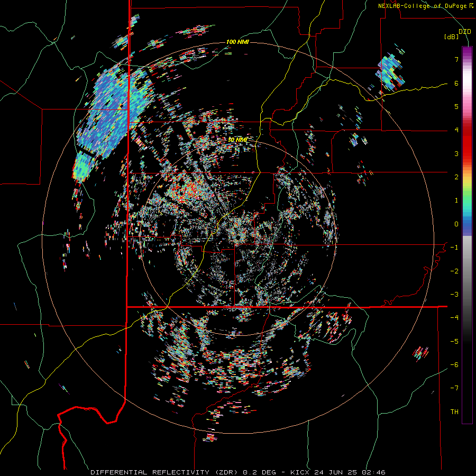
Task: Click the -5 value on the color scale
Action: 454,342
